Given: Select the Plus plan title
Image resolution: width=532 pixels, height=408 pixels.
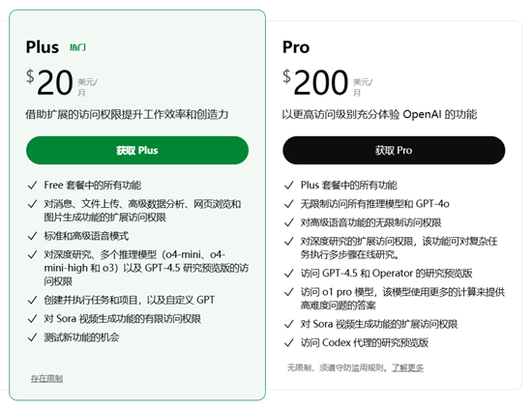Looking at the screenshot, I should pos(43,47).
